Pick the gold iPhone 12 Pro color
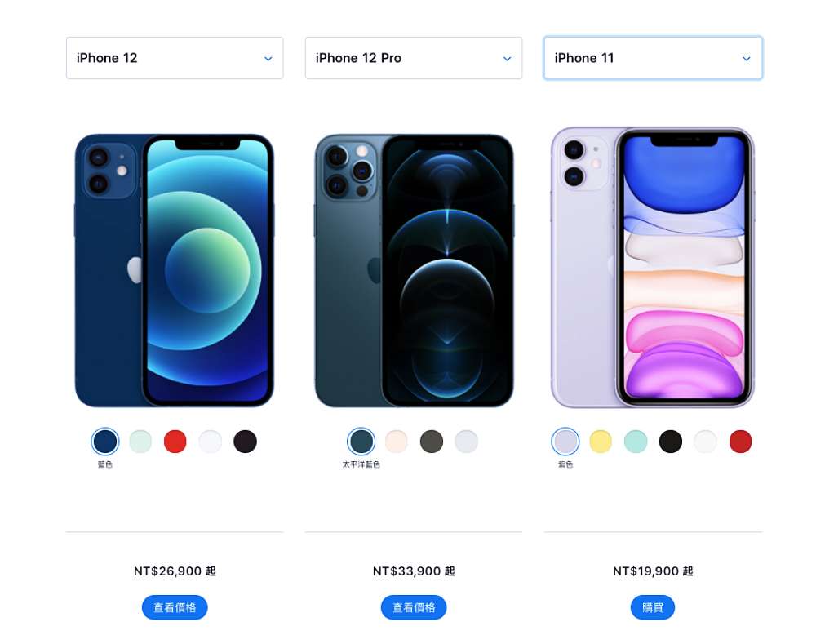The width and height of the screenshot is (816, 644). coord(396,442)
